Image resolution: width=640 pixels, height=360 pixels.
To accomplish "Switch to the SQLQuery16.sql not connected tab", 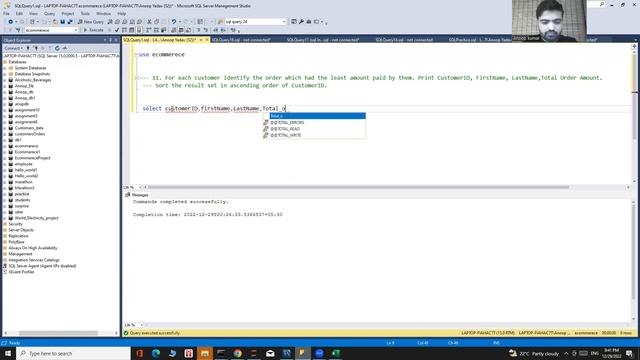I will [x=241, y=40].
